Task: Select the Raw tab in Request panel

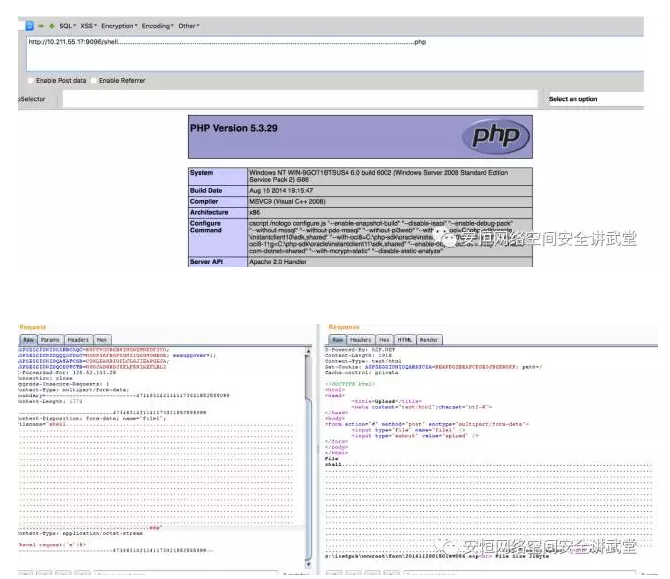Action: [28, 340]
